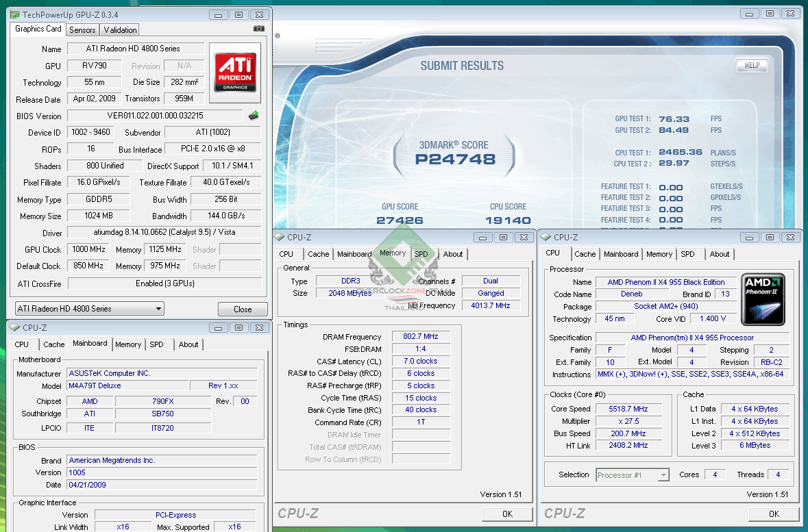Viewport: 808px width, 532px height.
Task: Click the DRAM Frequency 802.7 MHz value
Action: pyautogui.click(x=421, y=336)
